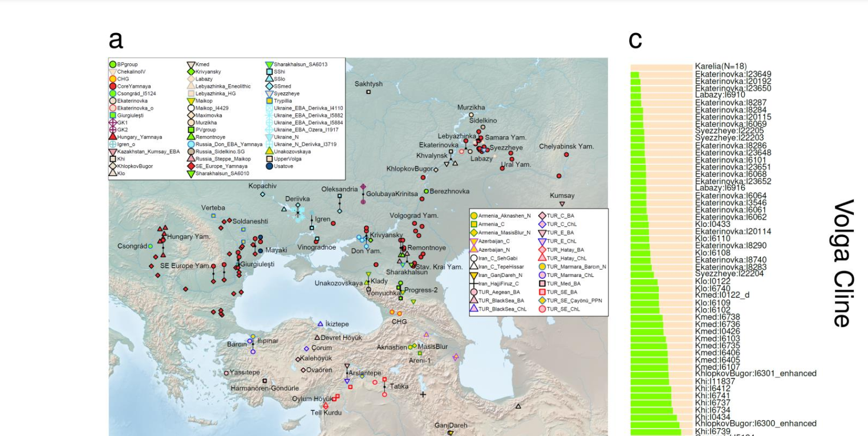The height and width of the screenshot is (436, 868).
Task: Click the Harmanören-Göndürle map label
Action: [x=265, y=388]
